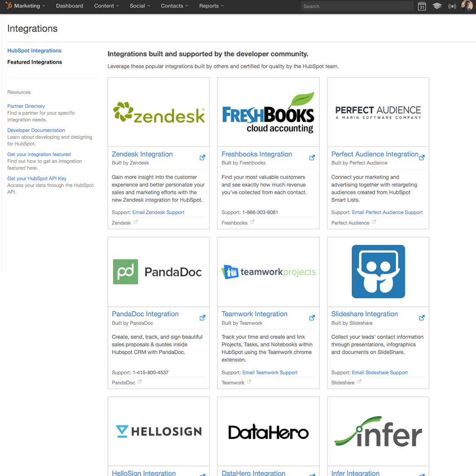Image resolution: width=476 pixels, height=476 pixels.
Task: Click Email Zendesk Support link
Action: click(159, 212)
